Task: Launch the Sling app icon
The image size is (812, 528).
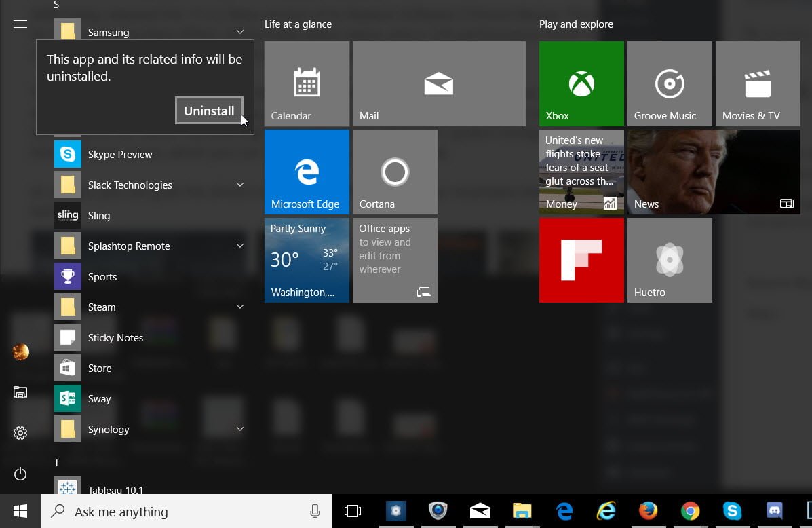Action: pos(68,215)
